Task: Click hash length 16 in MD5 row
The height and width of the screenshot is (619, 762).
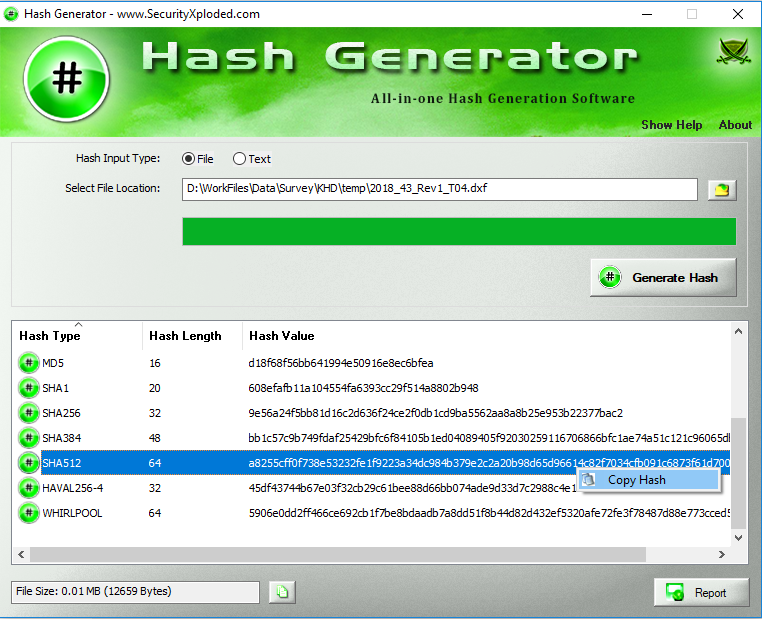Action: pyautogui.click(x=155, y=363)
